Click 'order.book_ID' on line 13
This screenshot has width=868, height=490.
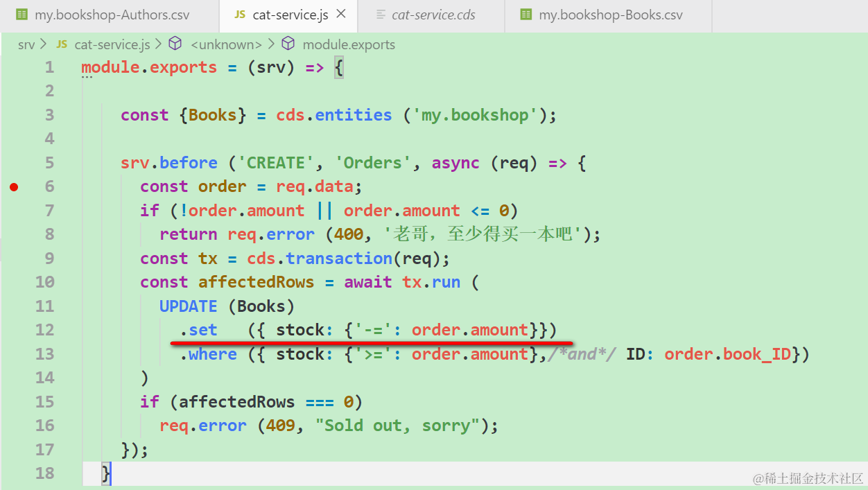pyautogui.click(x=728, y=354)
